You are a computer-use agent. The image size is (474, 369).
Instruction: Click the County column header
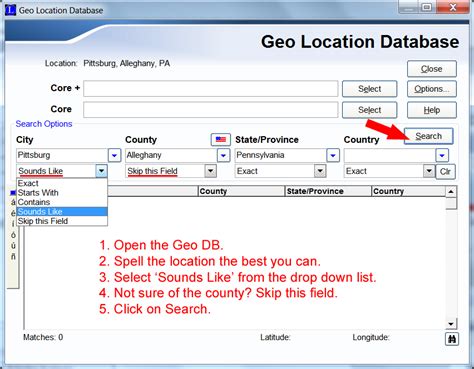241,191
